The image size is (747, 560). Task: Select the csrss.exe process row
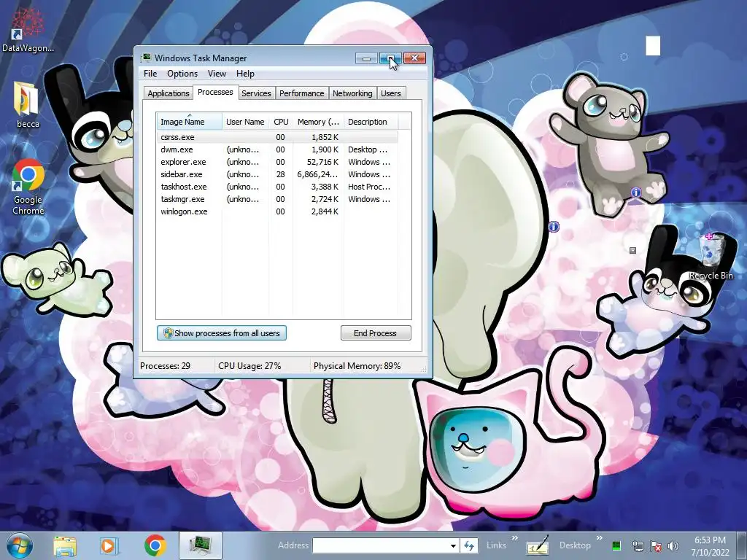(277, 137)
